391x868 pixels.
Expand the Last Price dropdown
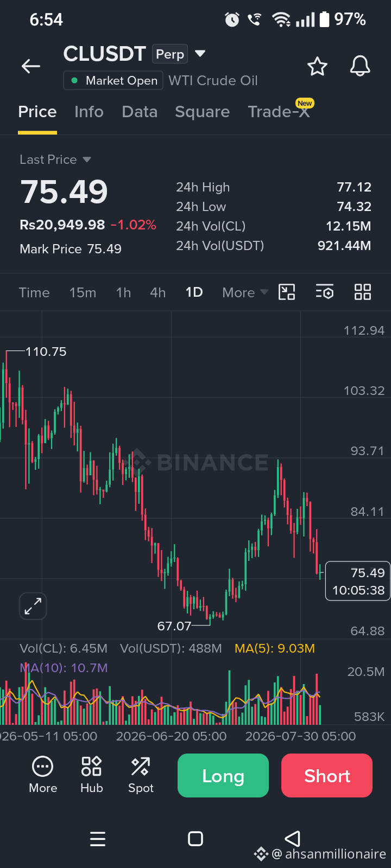[x=55, y=159]
